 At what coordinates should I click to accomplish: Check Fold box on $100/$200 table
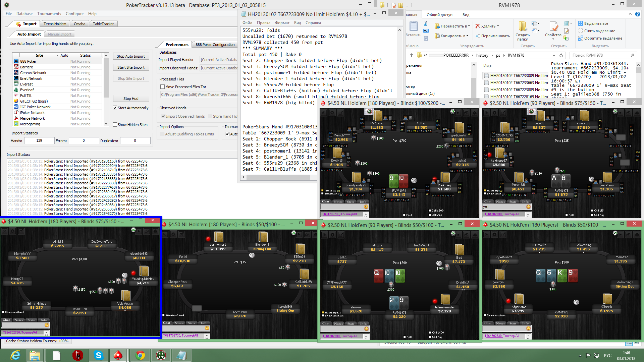coord(404,215)
